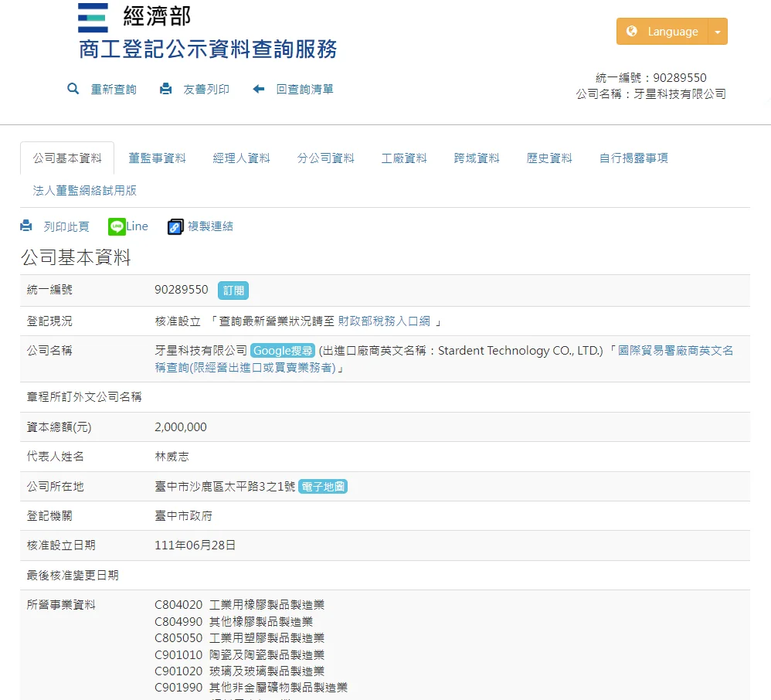Click the left arrow icon for 回查詢清單
Screen dimensions: 771x700
[259, 89]
